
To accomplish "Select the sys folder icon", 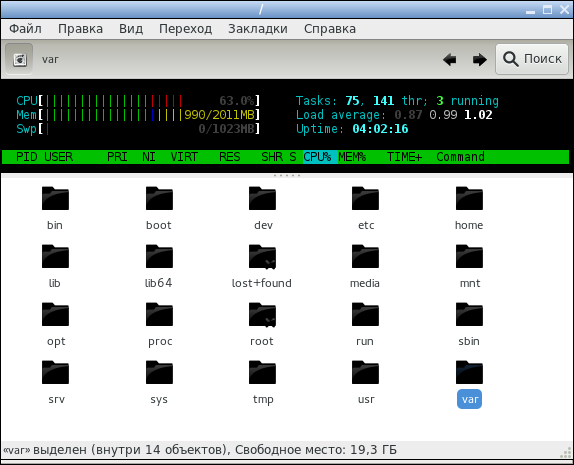I will pyautogui.click(x=159, y=372).
